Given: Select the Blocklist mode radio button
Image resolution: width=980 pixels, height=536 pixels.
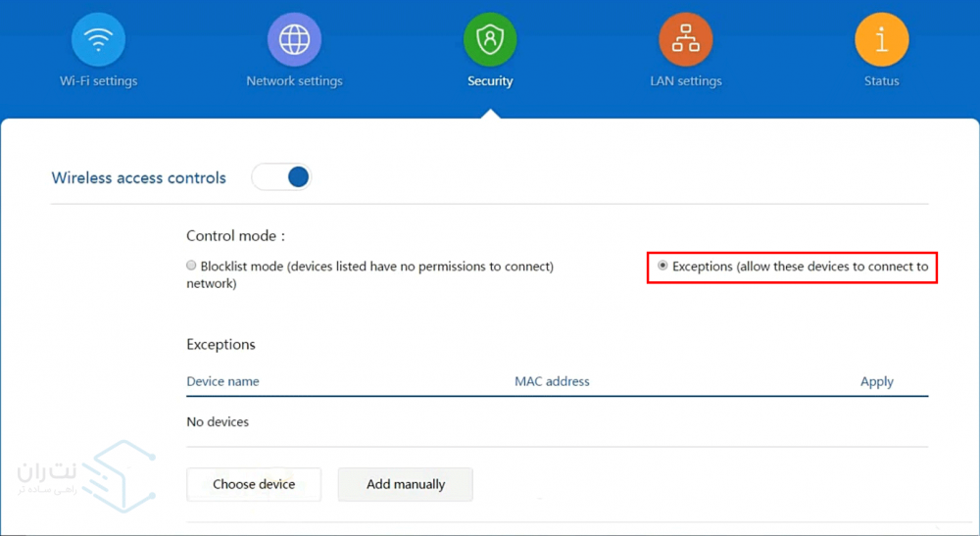Looking at the screenshot, I should pyautogui.click(x=192, y=266).
